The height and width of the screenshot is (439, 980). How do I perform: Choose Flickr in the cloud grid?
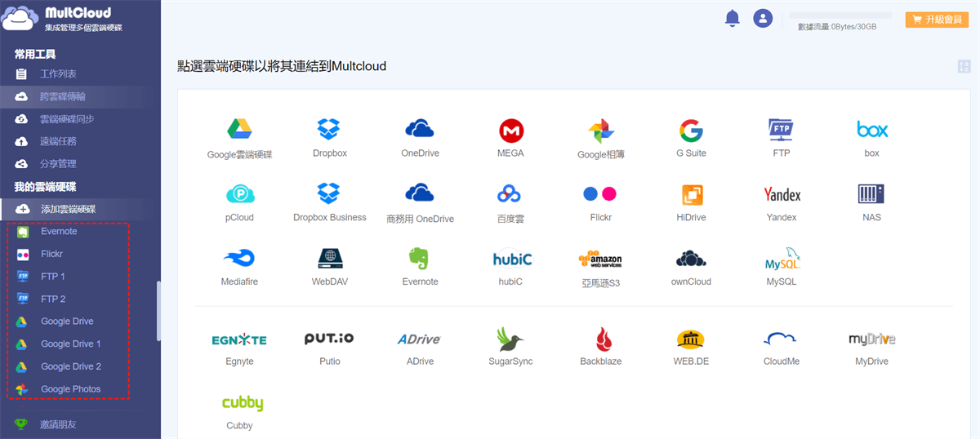pyautogui.click(x=600, y=193)
